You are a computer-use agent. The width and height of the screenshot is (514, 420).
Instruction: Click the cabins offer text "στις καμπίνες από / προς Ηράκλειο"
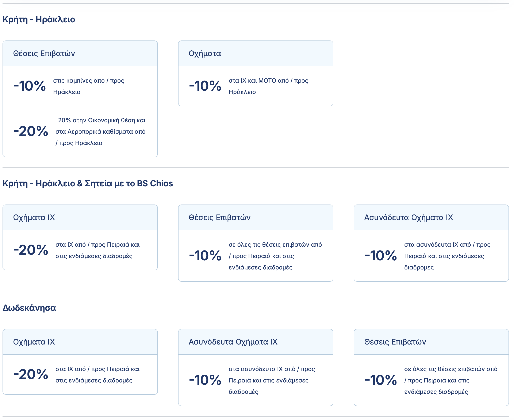89,86
